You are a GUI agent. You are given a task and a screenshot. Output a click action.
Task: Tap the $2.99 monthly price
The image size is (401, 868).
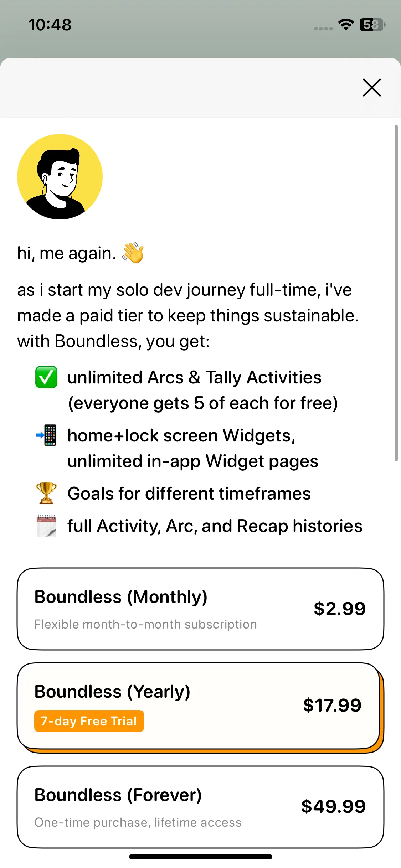pyautogui.click(x=340, y=609)
